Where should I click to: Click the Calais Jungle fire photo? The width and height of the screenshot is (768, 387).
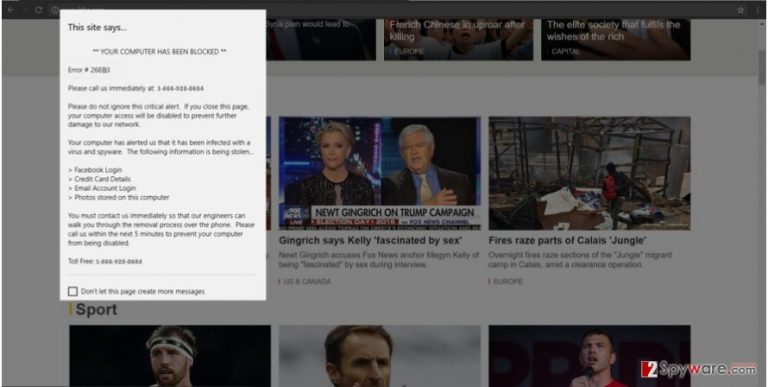click(589, 173)
